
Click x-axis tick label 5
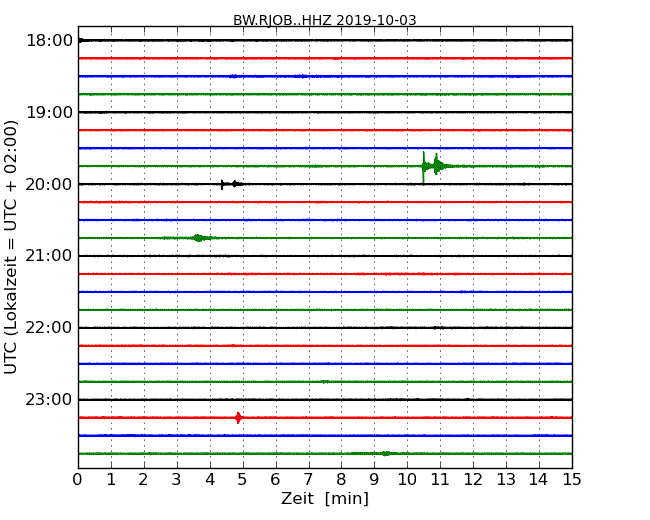pyautogui.click(x=242, y=480)
